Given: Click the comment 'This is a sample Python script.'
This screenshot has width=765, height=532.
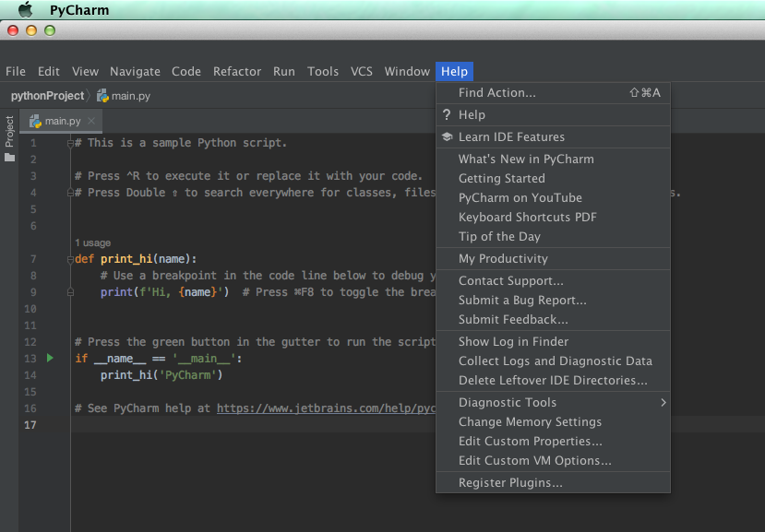Looking at the screenshot, I should [181, 143].
